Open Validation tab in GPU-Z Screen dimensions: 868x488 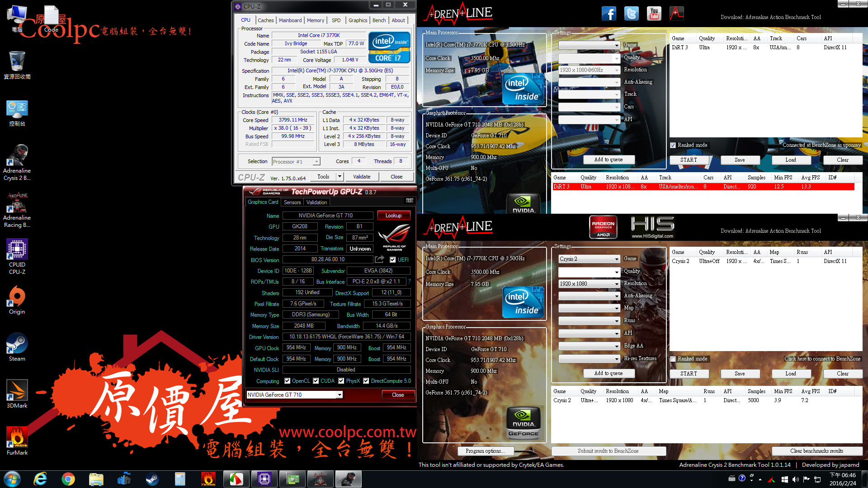pos(316,202)
